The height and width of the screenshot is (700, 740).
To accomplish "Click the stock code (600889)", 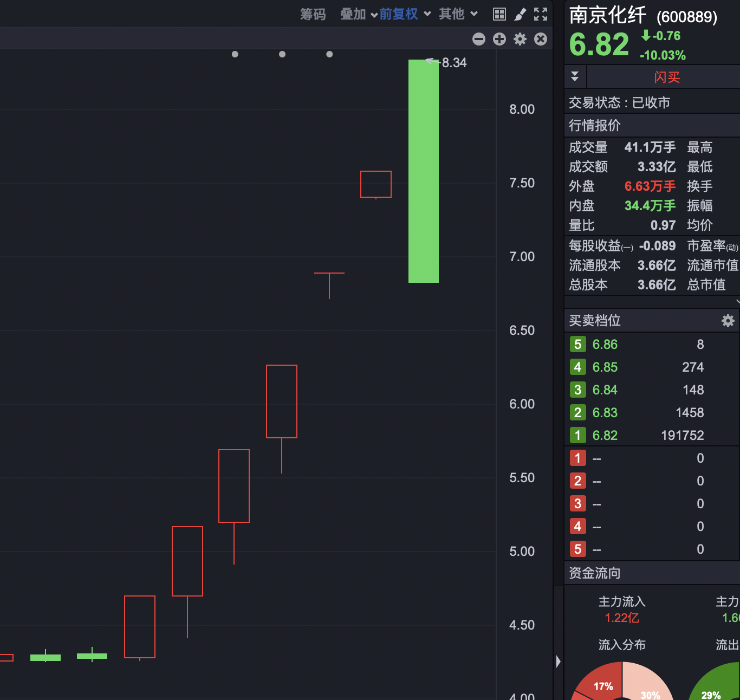I will (x=687, y=17).
